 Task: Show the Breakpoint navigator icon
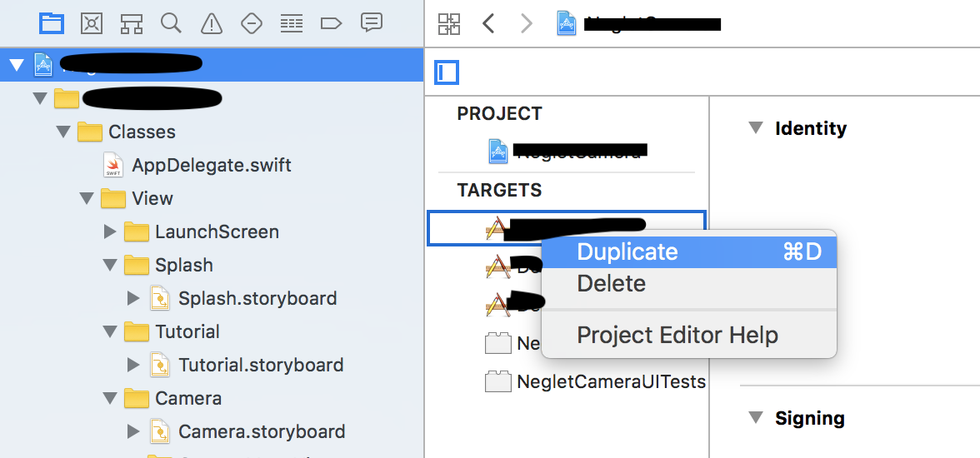pyautogui.click(x=332, y=24)
